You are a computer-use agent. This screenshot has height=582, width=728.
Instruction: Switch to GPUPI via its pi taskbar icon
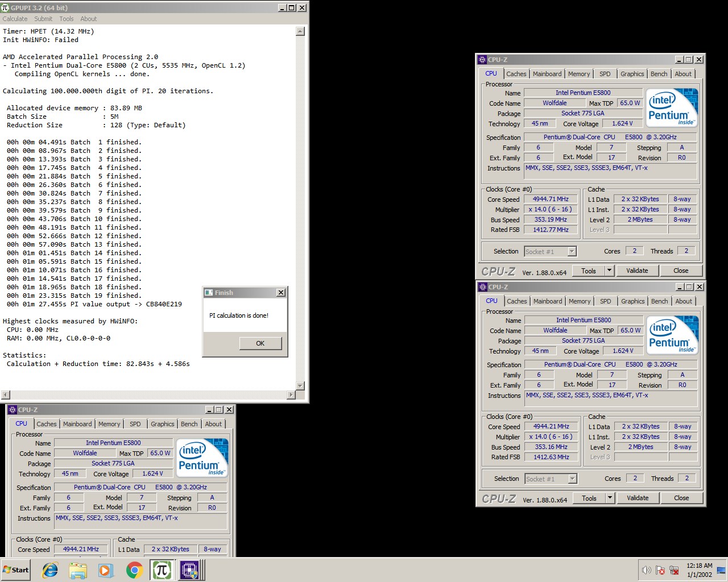point(162,570)
